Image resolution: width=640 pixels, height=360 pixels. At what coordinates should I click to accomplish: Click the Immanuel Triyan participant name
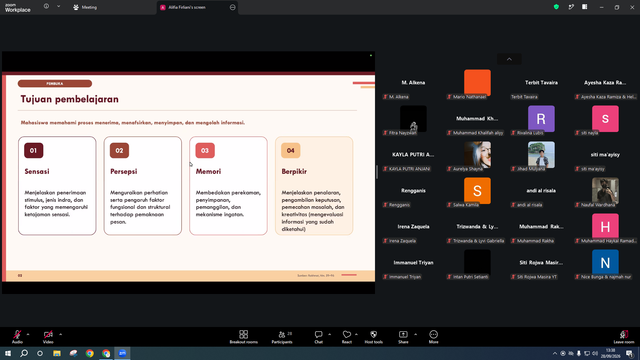[x=413, y=262]
